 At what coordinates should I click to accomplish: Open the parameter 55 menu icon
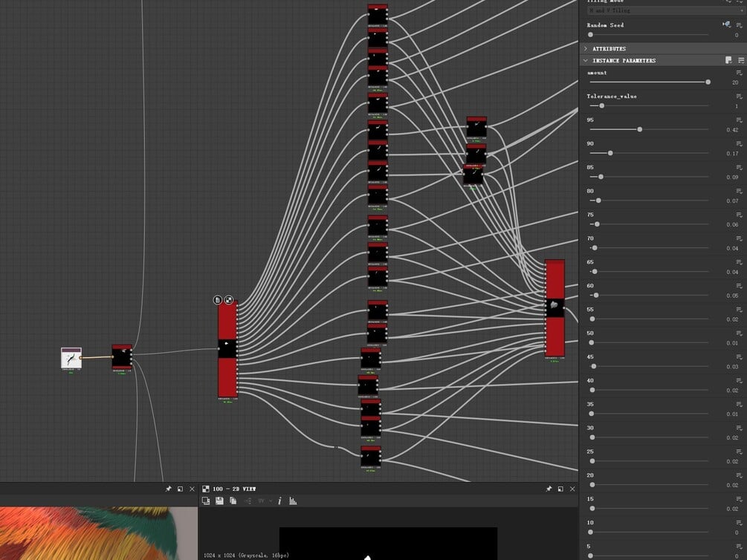pyautogui.click(x=740, y=310)
